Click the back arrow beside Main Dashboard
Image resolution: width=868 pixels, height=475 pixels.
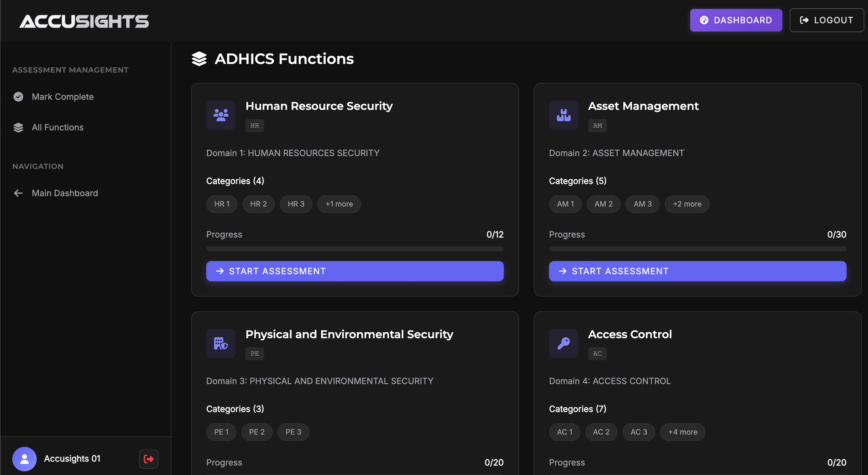[x=18, y=193]
